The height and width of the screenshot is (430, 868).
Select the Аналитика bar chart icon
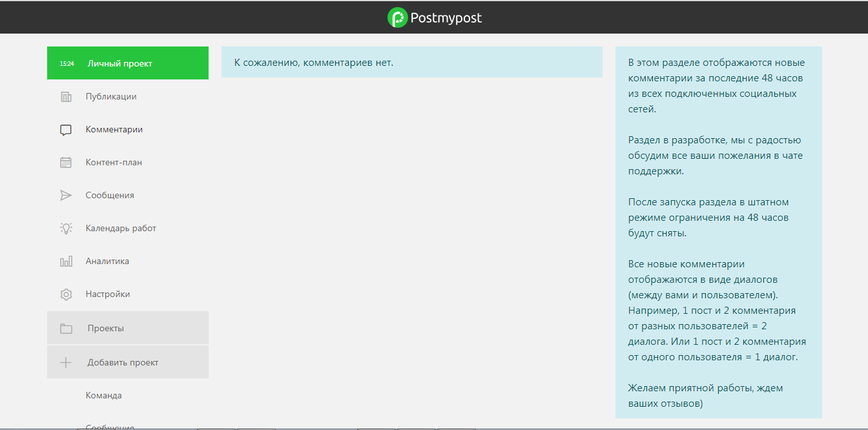click(x=65, y=261)
